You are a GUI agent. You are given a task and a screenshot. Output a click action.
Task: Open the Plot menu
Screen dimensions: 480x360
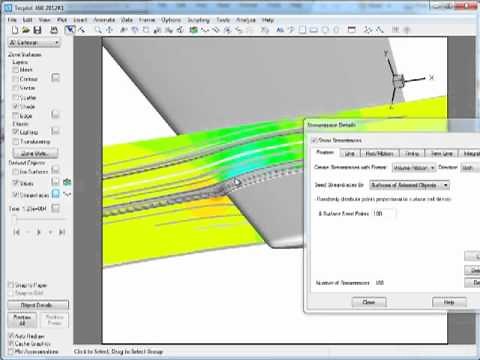coord(62,20)
